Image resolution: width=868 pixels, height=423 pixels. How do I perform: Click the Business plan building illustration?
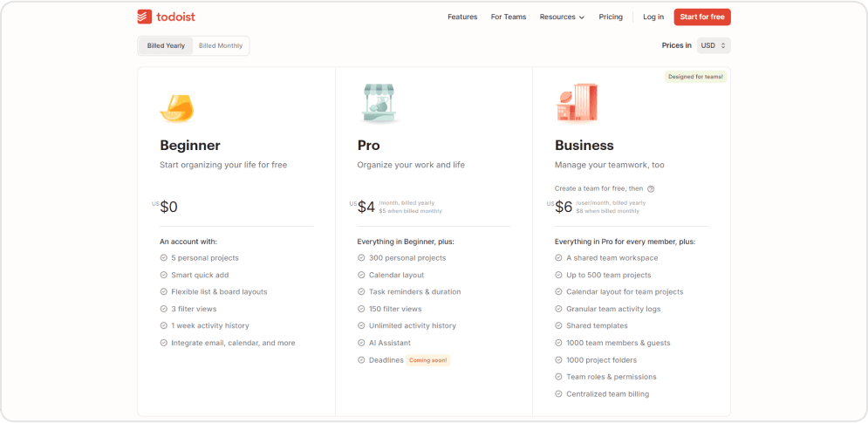(x=577, y=104)
